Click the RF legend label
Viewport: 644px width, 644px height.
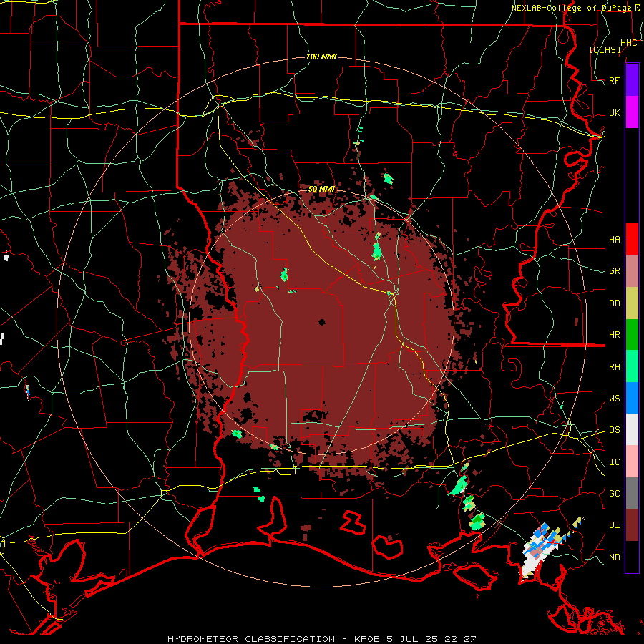(x=614, y=80)
